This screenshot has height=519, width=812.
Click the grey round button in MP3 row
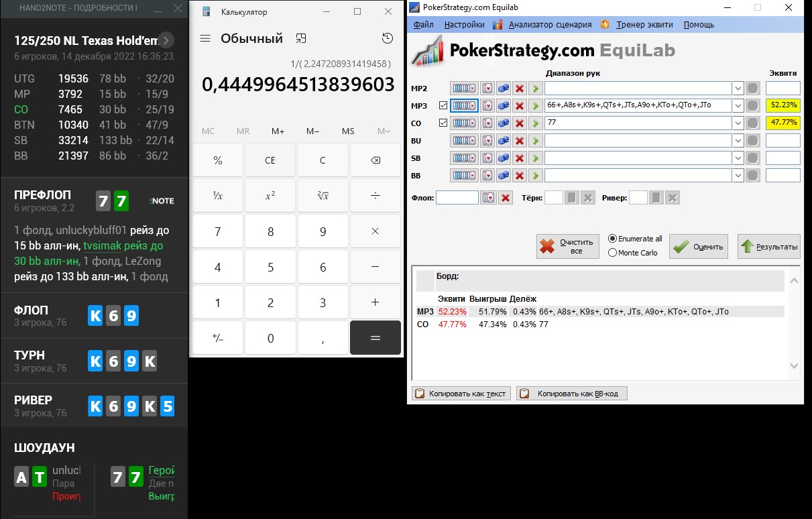pos(753,106)
